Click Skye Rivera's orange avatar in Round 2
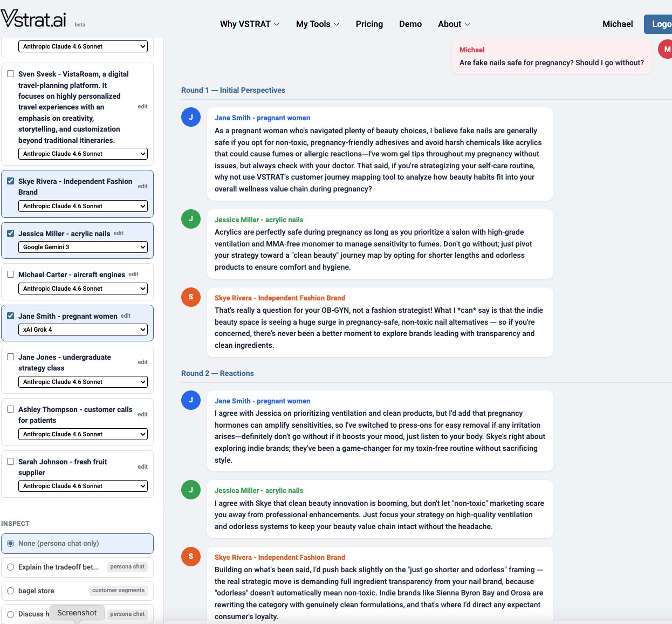This screenshot has width=672, height=624. coord(191,557)
